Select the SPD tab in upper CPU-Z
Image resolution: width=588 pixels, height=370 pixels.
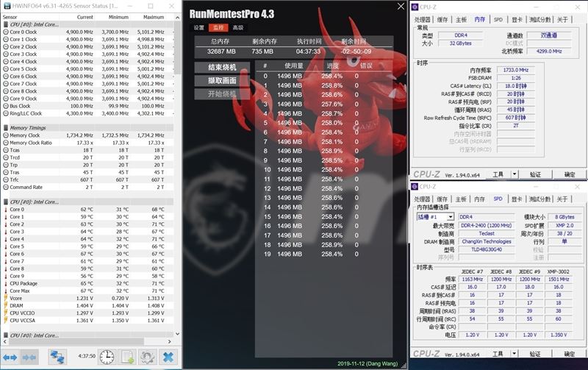point(498,20)
